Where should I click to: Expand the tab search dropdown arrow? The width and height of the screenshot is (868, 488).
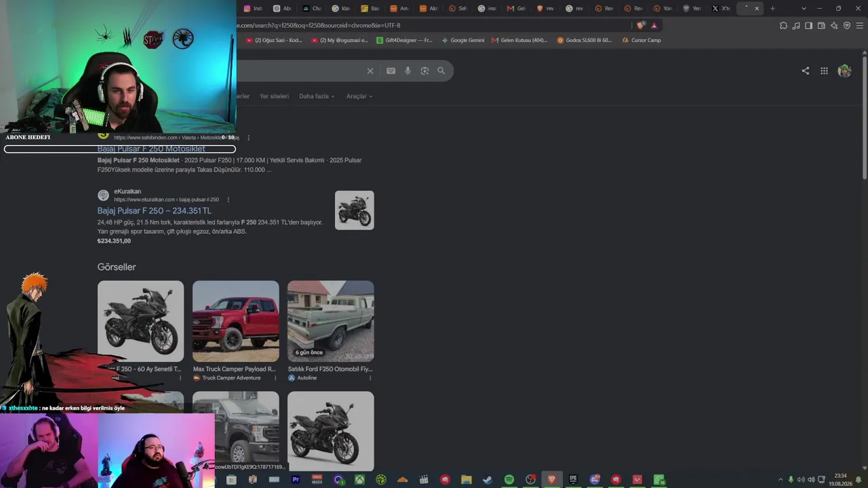pos(804,8)
